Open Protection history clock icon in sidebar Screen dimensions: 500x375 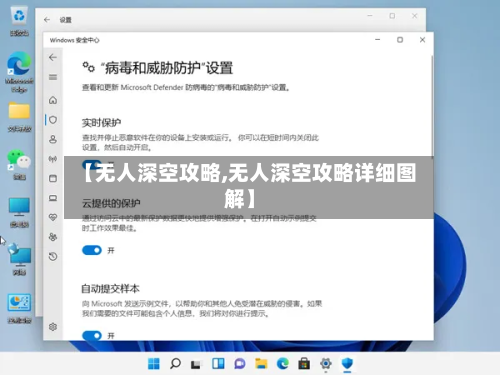coord(53,256)
